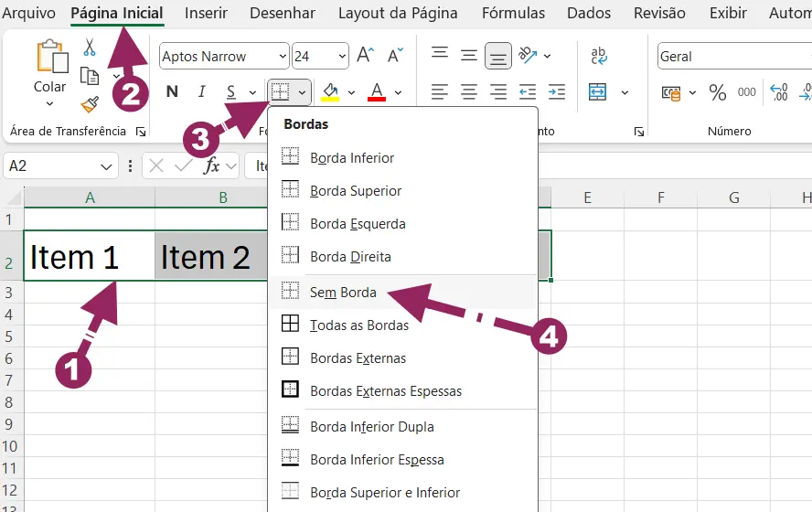Toggle bold N formatting
This screenshot has height=512, width=812.
[172, 92]
